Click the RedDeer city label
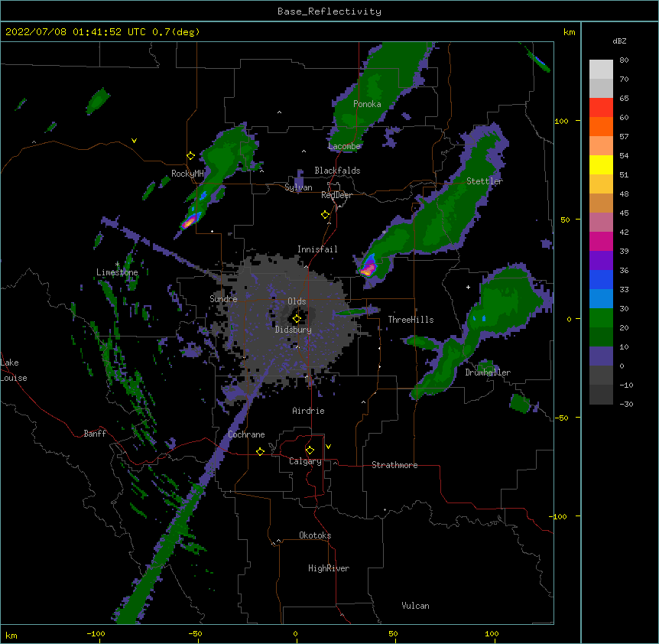This screenshot has height=644, width=659. [336, 195]
